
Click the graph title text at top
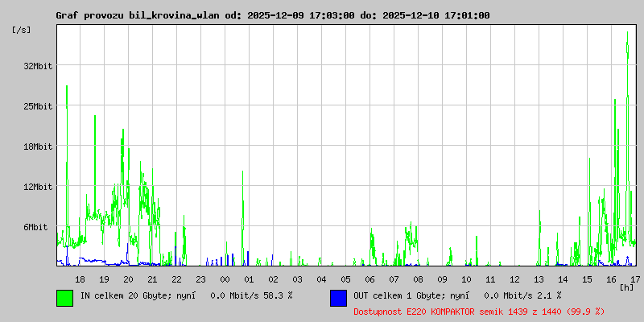[272, 15]
